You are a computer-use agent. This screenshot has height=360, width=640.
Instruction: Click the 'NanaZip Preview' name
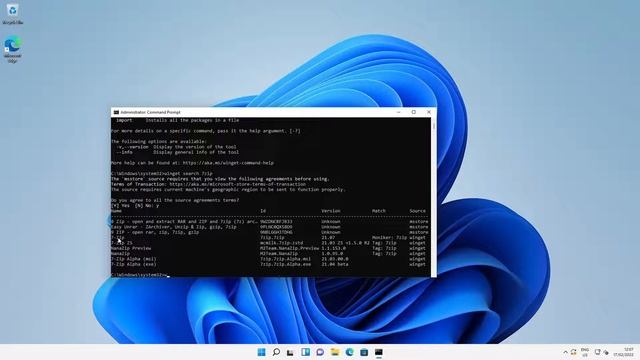click(x=131, y=248)
